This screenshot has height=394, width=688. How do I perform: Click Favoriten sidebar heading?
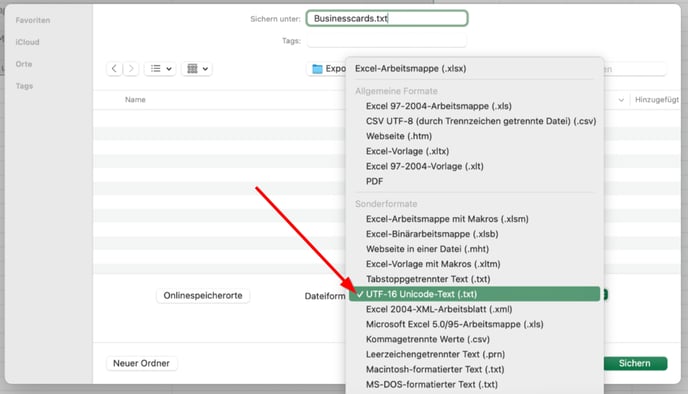(33, 20)
